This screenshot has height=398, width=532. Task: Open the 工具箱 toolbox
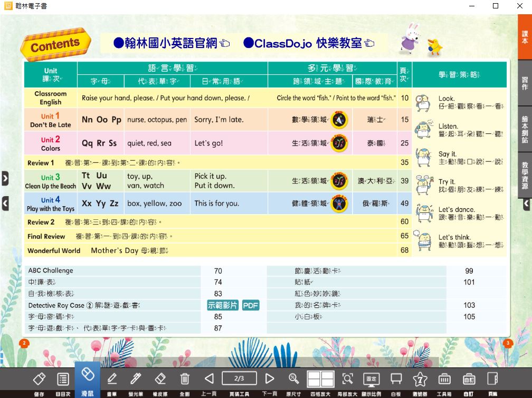[x=444, y=378]
